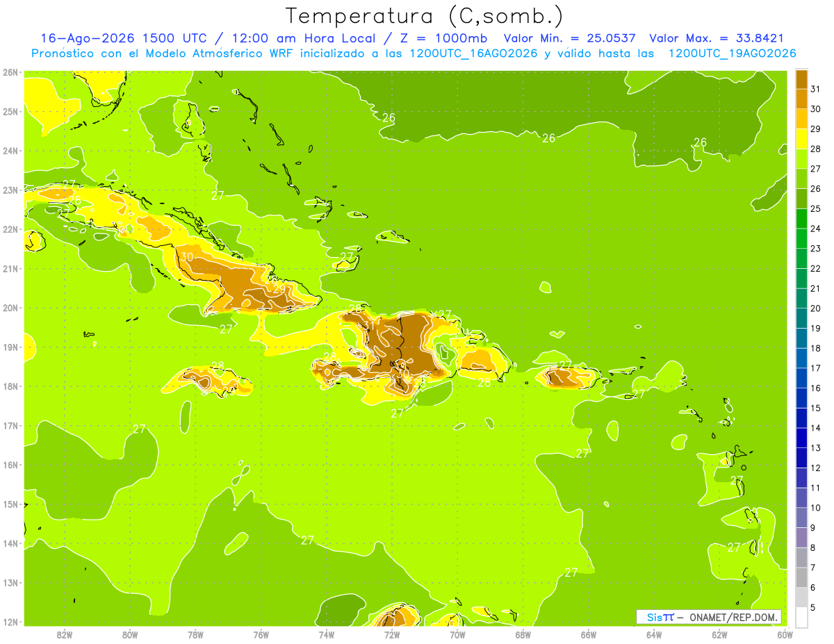Pick the blue swatch between legend 13 and 14
The width and height of the screenshot is (834, 644).
click(802, 438)
